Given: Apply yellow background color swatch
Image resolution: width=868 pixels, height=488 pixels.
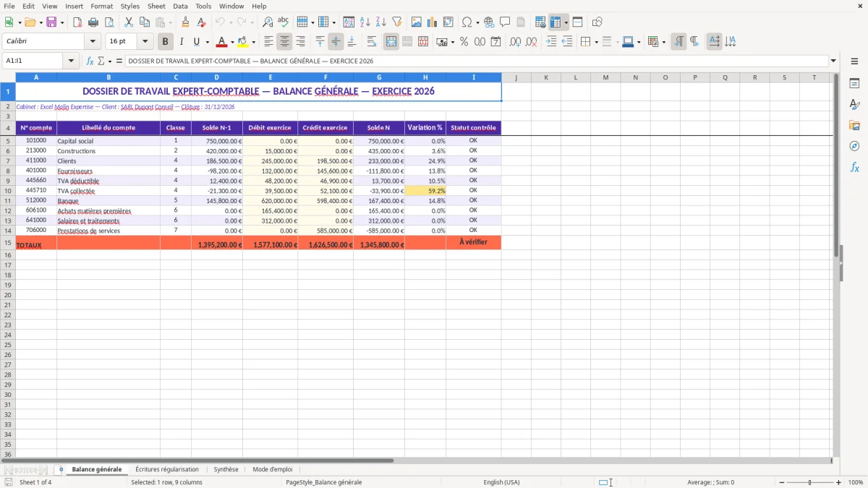Looking at the screenshot, I should pyautogui.click(x=244, y=42).
